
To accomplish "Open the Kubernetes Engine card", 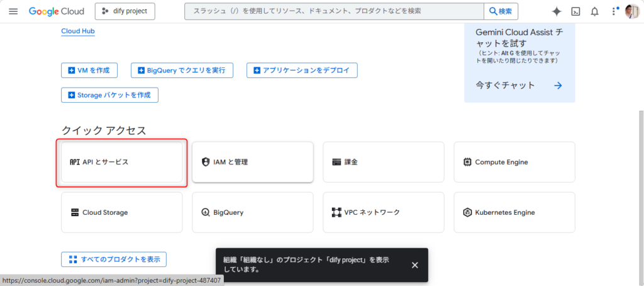I will (x=514, y=212).
